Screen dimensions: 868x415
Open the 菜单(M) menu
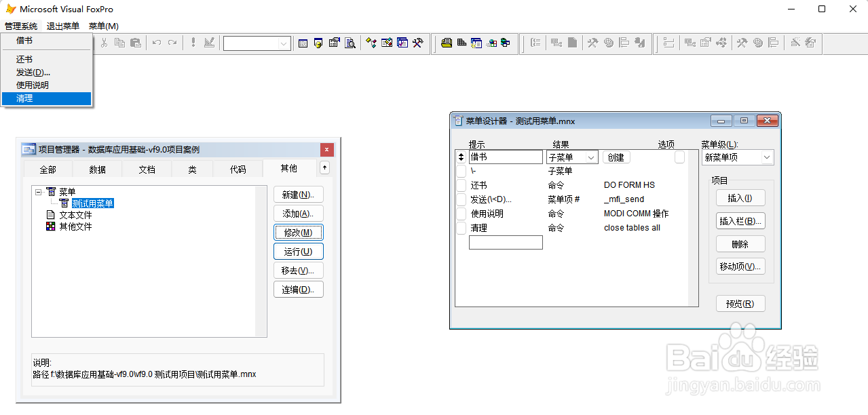(104, 26)
